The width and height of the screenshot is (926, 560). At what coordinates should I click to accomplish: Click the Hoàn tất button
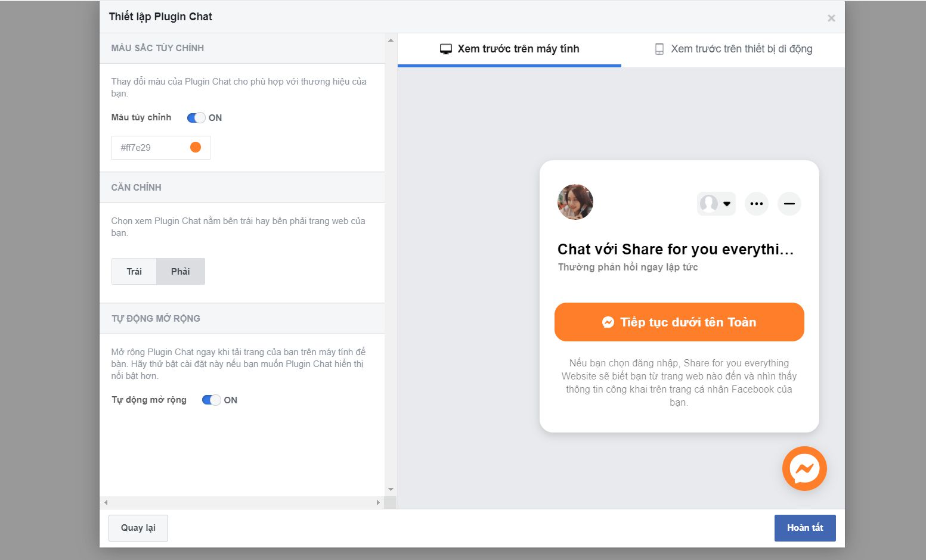pyautogui.click(x=804, y=528)
